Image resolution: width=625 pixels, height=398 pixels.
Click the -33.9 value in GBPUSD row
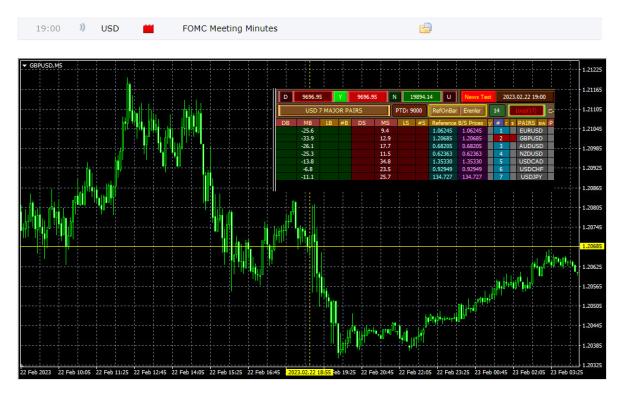click(x=308, y=138)
